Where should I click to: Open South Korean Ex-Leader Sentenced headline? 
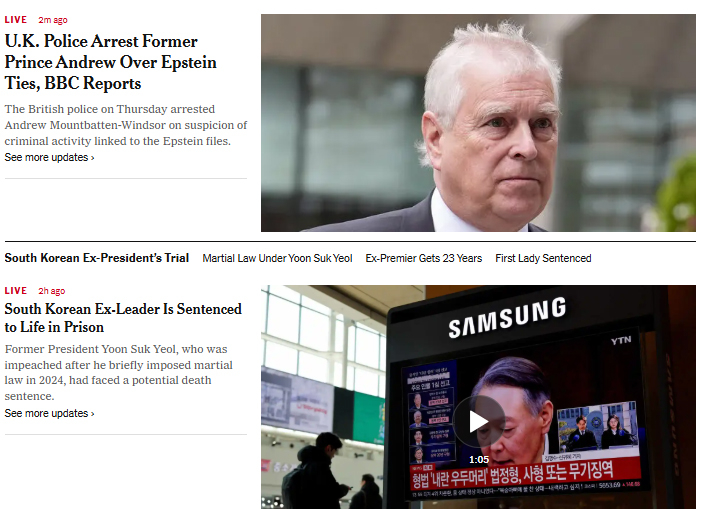123,318
